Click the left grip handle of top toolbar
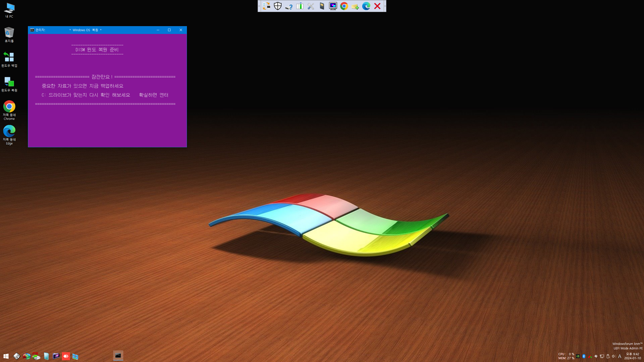 [x=259, y=6]
